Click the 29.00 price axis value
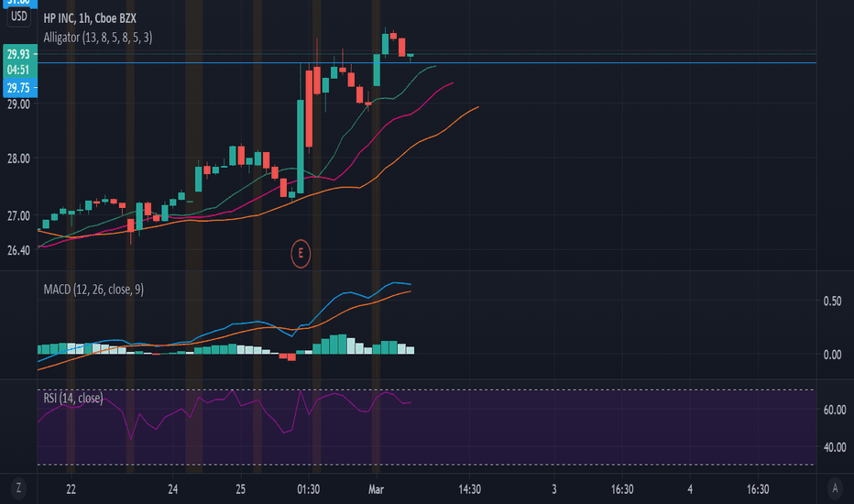This screenshot has height=504, width=854. 18,104
